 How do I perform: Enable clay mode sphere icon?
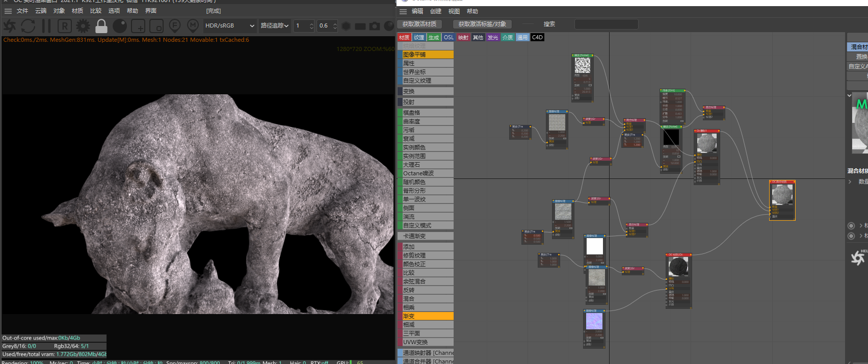(120, 26)
